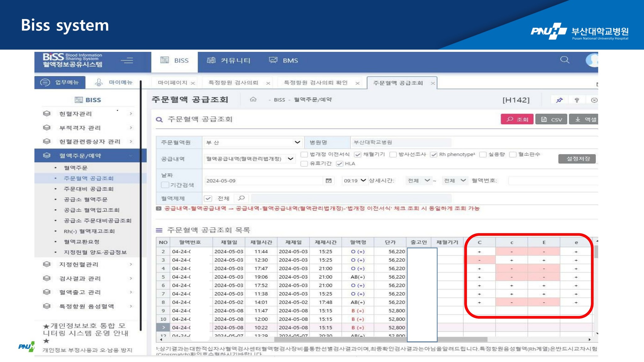Click the home icon in breadcrumb

point(253,100)
